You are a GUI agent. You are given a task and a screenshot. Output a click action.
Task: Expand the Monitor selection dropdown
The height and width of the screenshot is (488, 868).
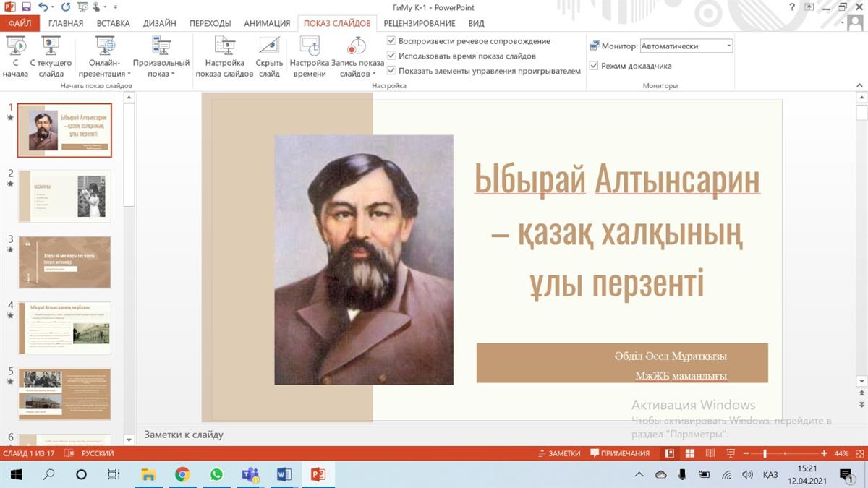(728, 46)
